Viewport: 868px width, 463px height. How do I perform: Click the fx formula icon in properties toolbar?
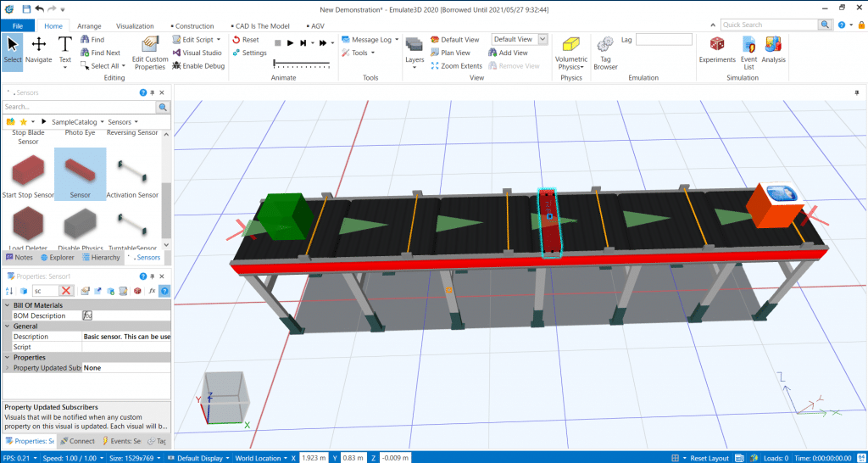(x=152, y=291)
